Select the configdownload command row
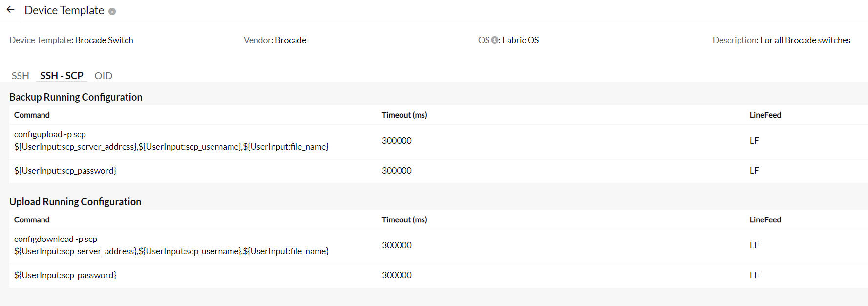The height and width of the screenshot is (306, 868). [171, 245]
